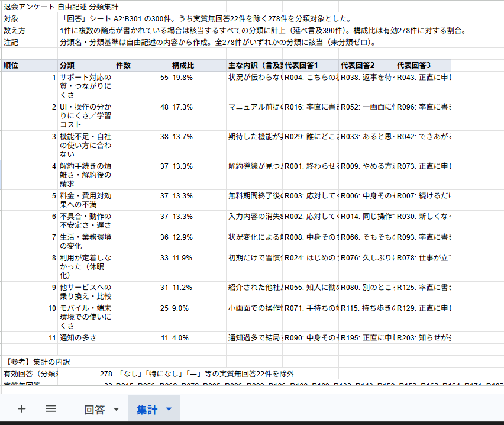
Task: Select the 代表回答3 header cell
Action: coord(423,65)
